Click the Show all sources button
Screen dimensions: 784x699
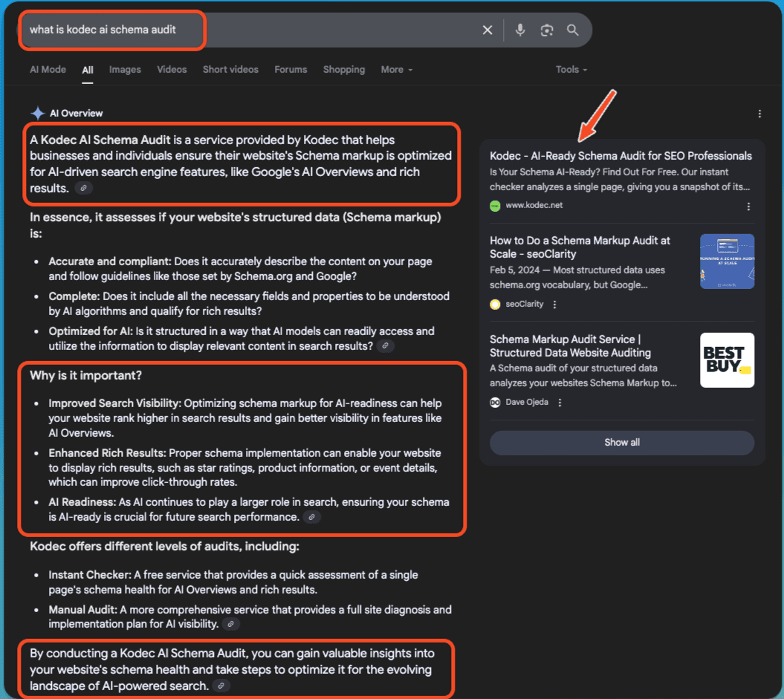(x=622, y=443)
